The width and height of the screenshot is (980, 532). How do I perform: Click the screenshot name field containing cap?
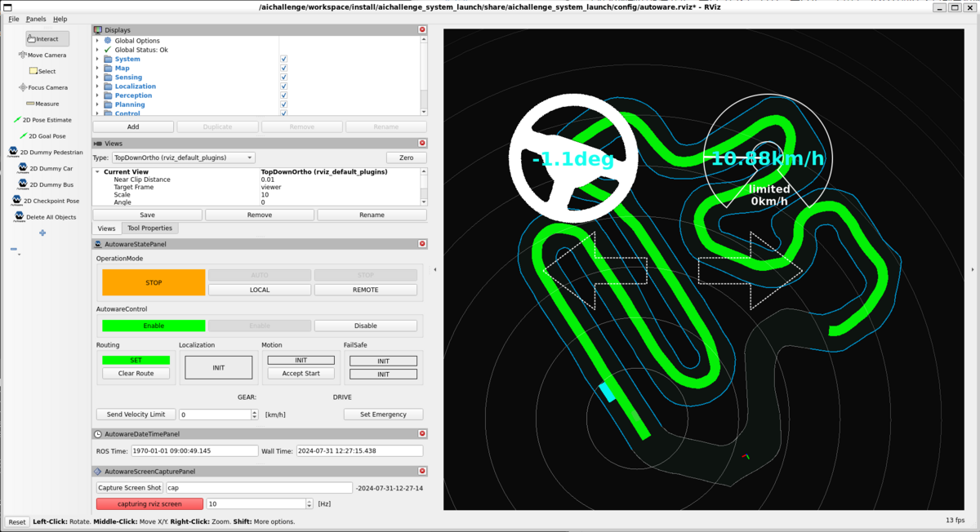259,488
